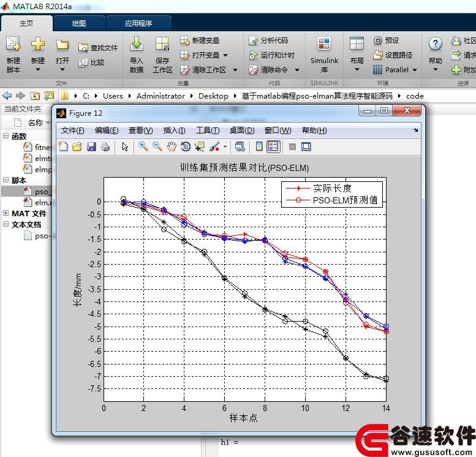
Task: Toggle the Pan hand tool
Action: (x=172, y=146)
